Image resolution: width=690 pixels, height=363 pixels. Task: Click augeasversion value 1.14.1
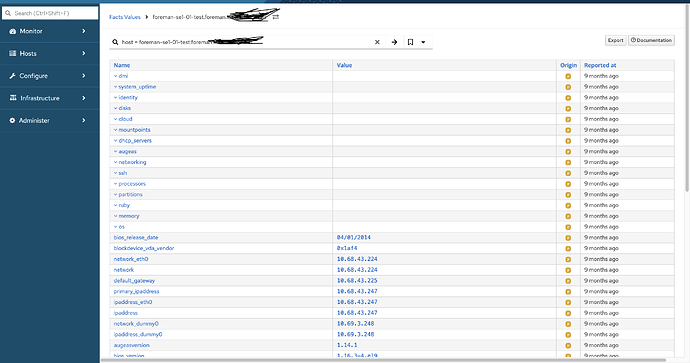point(347,345)
